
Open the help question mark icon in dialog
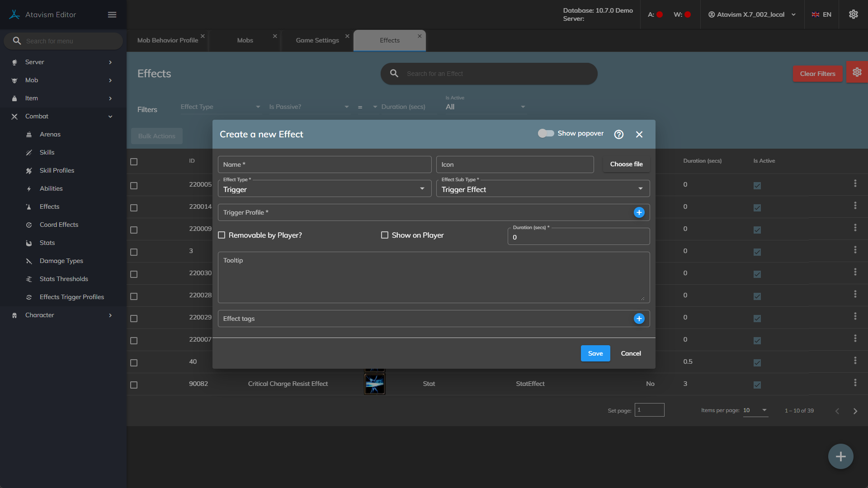(619, 134)
